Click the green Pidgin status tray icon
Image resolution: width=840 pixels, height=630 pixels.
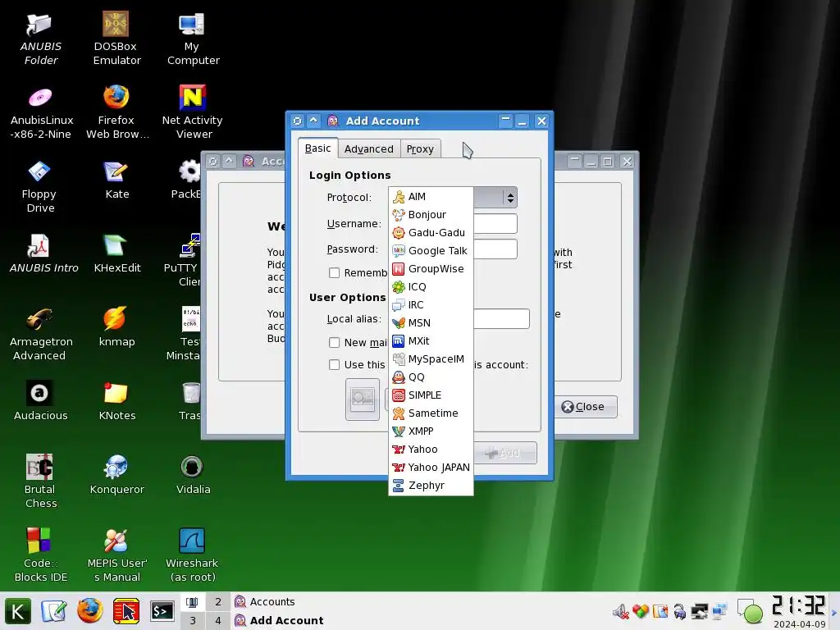pyautogui.click(x=751, y=611)
